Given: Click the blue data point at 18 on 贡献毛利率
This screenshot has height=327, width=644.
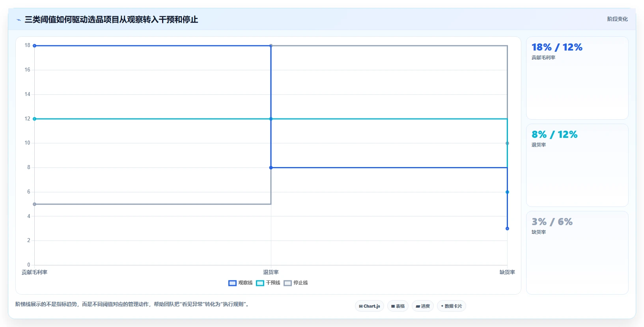Looking at the screenshot, I should pyautogui.click(x=34, y=46).
